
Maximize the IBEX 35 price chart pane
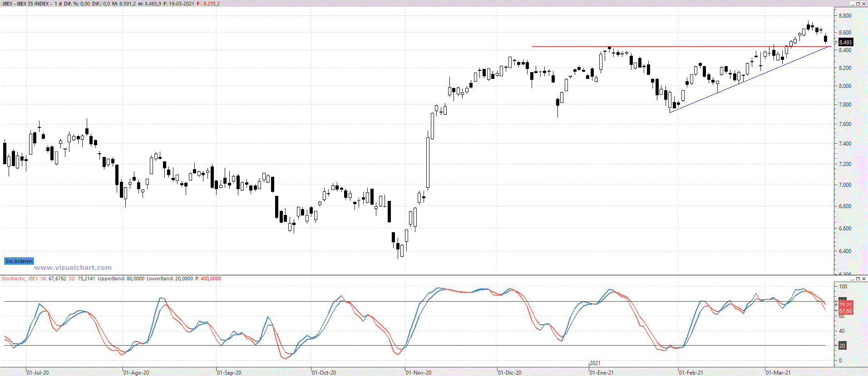[x=858, y=4]
